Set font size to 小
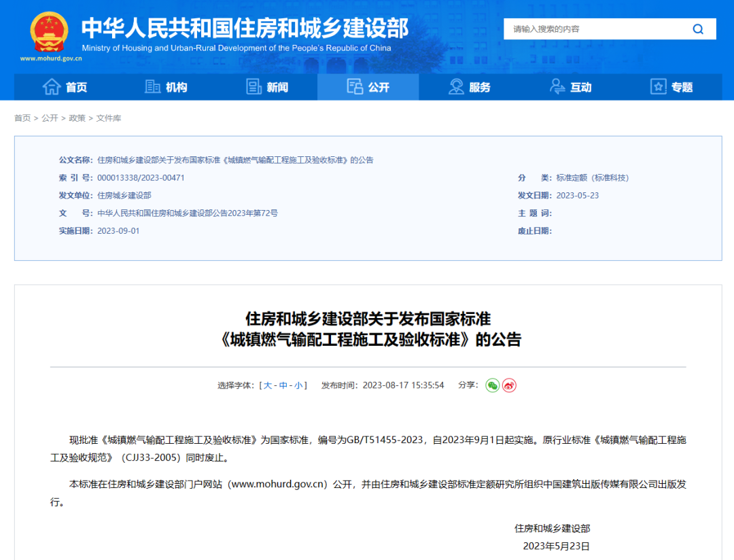734x560 pixels. click(298, 385)
